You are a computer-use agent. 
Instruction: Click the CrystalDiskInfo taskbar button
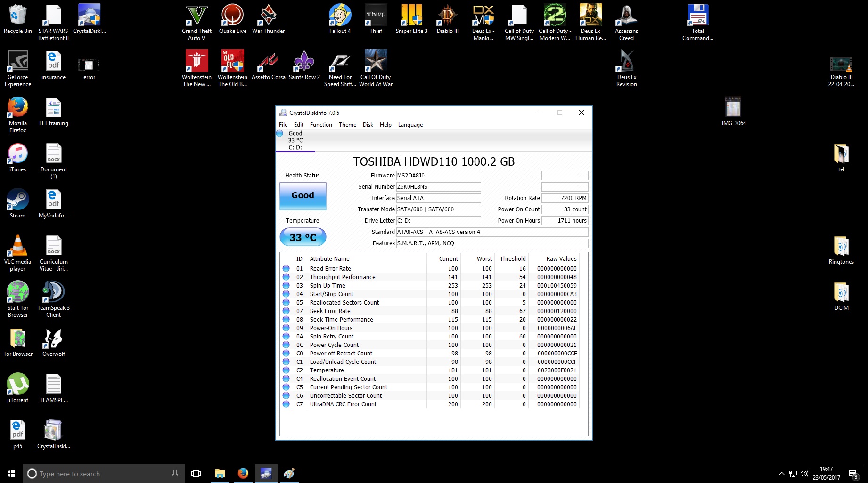point(266,474)
